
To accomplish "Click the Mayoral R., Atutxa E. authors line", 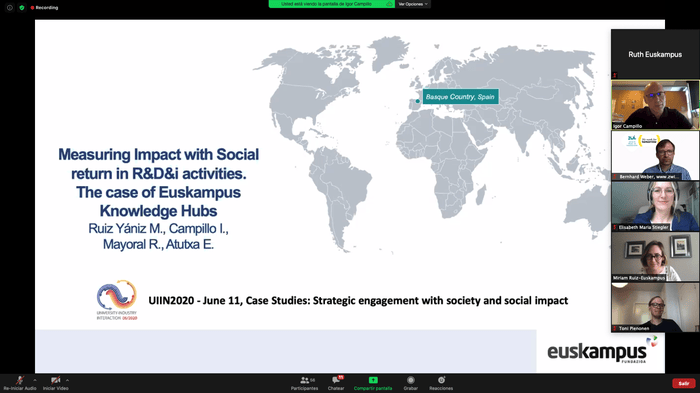I will tap(158, 244).
